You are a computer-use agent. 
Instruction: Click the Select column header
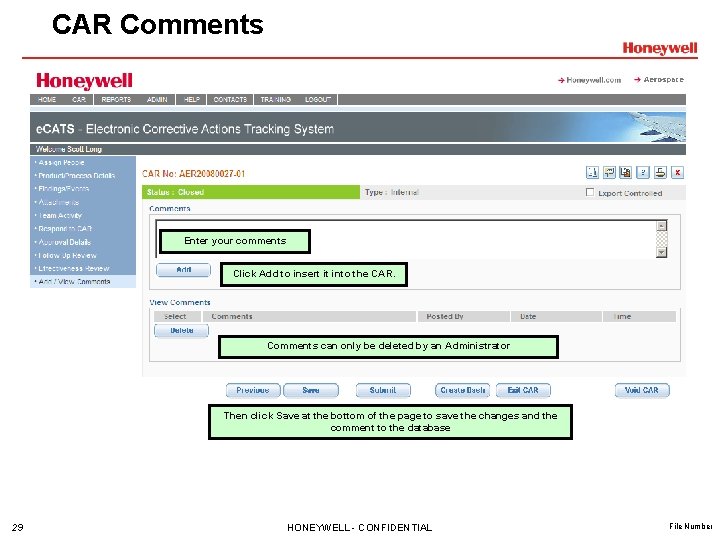(x=177, y=316)
